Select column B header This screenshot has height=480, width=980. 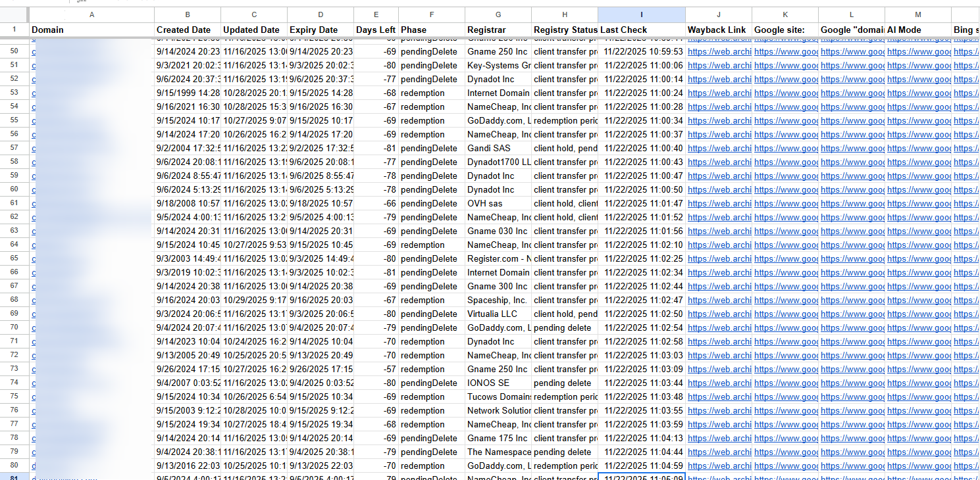[x=188, y=14]
